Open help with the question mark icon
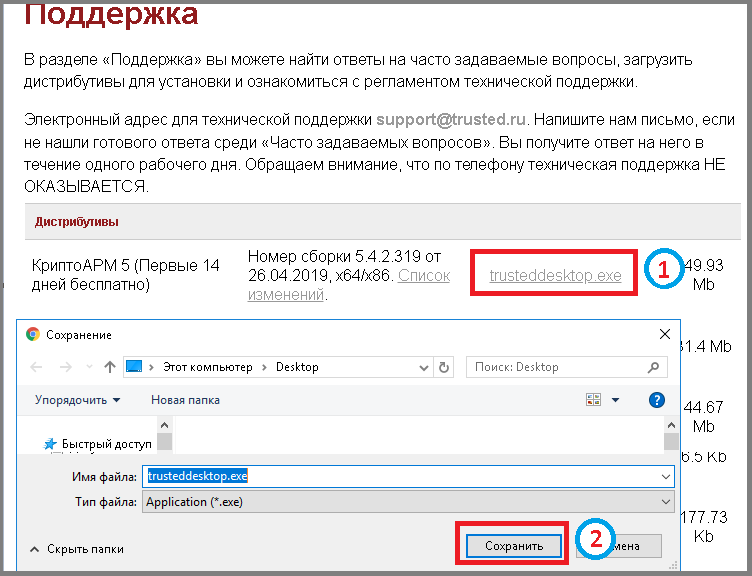 tap(657, 400)
